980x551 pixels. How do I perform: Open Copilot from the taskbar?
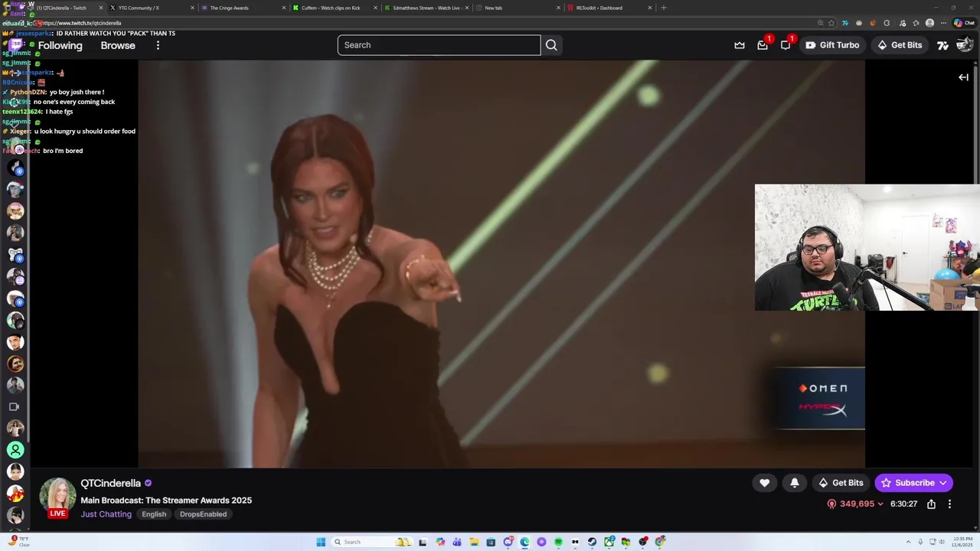[440, 542]
